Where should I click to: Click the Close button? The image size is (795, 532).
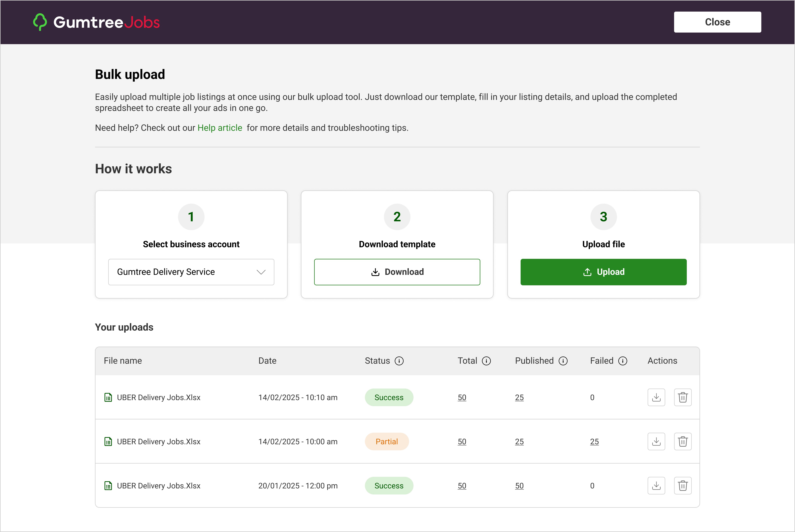click(x=718, y=22)
